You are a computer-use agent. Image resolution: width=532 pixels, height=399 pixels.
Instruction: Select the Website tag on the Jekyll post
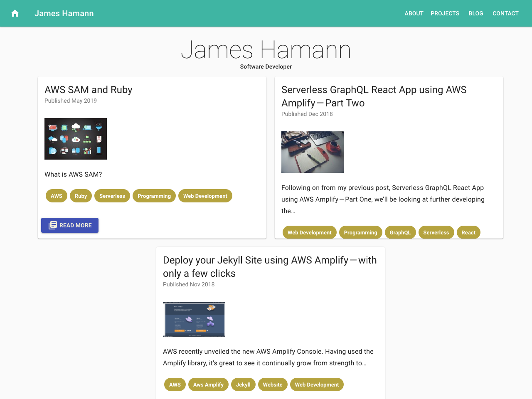pos(273,384)
